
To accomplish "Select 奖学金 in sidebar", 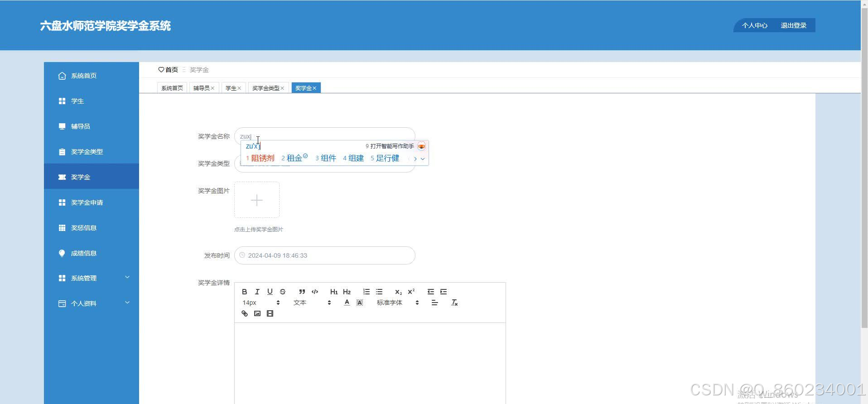I will (92, 177).
